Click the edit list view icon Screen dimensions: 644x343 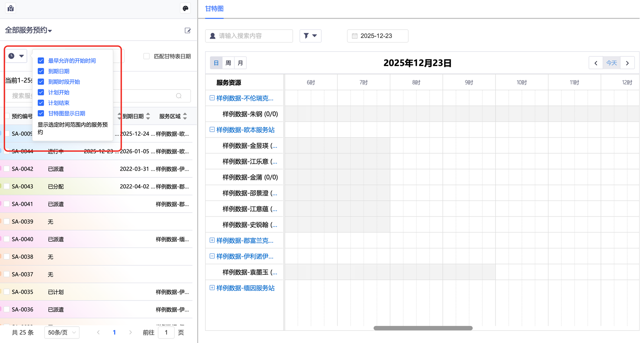pyautogui.click(x=188, y=31)
